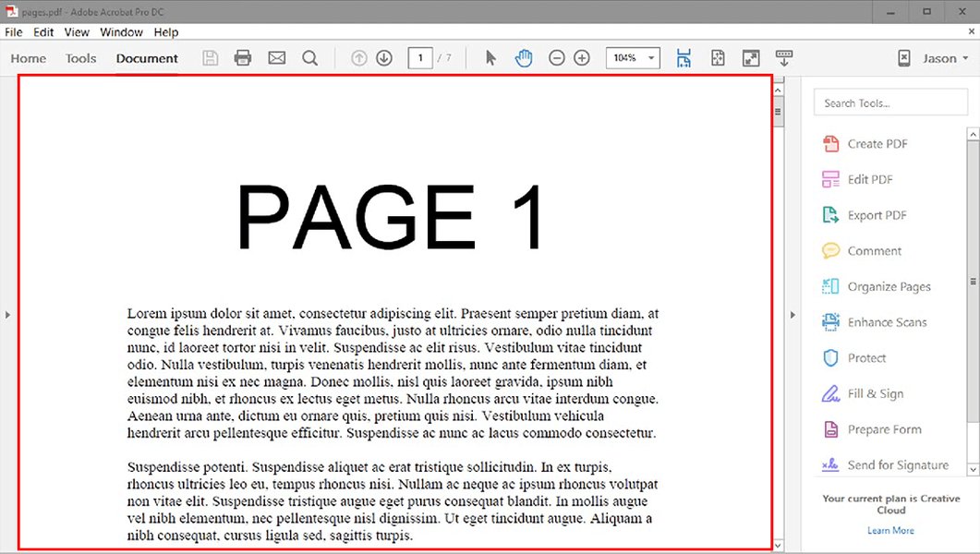Open Send for Signature icon
980x554 pixels.
coord(830,464)
